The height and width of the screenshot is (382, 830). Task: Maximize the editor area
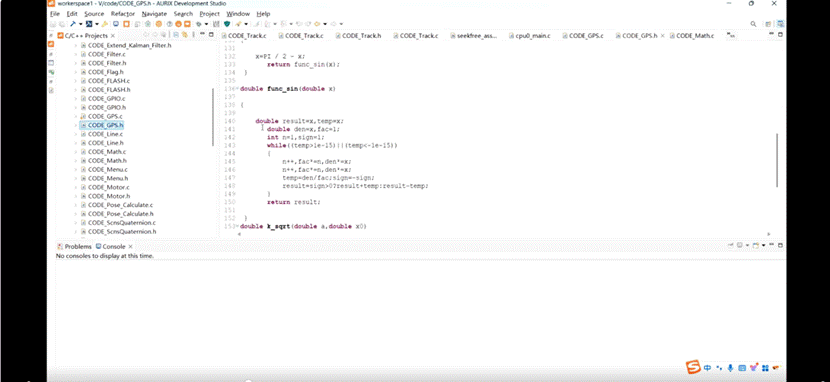(x=780, y=34)
